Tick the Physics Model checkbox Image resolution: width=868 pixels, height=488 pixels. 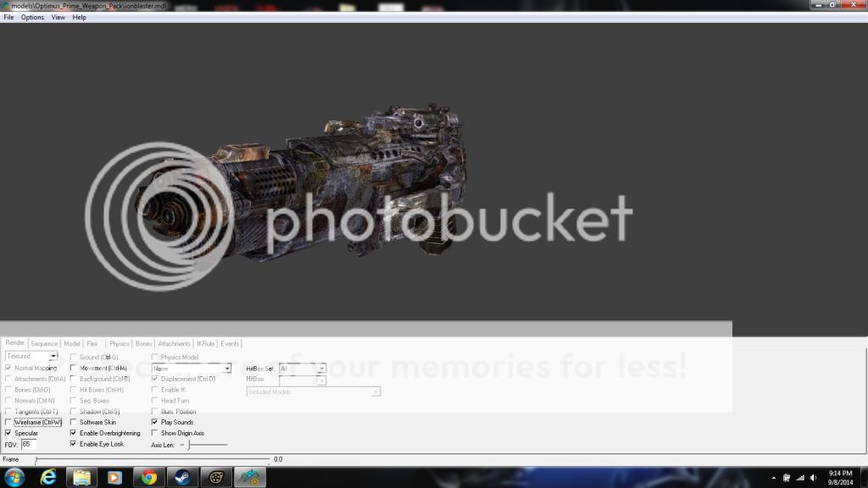point(154,358)
